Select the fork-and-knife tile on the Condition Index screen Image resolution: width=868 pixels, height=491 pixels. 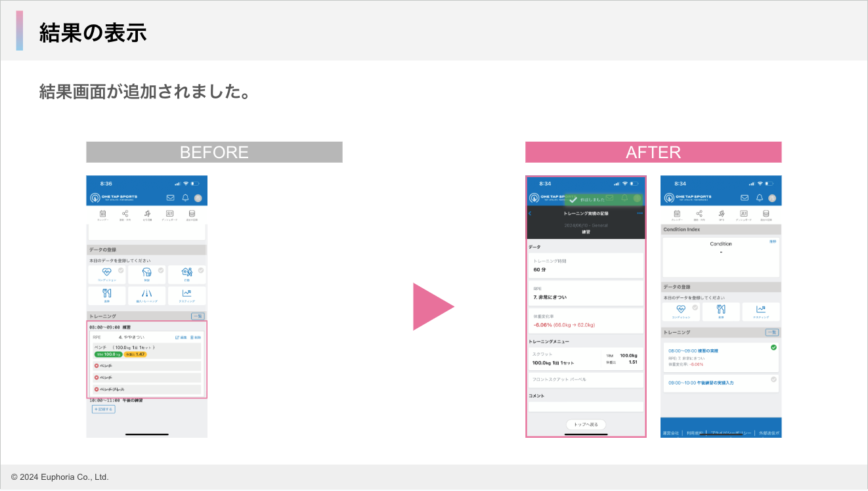pyautogui.click(x=721, y=312)
